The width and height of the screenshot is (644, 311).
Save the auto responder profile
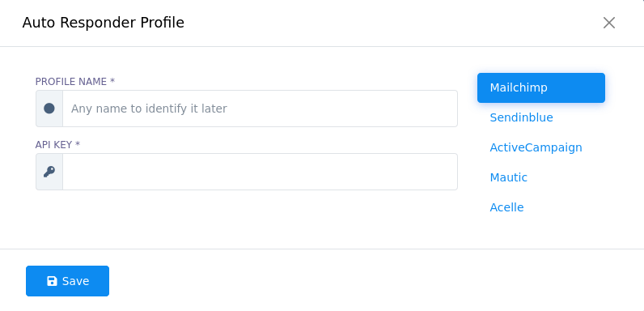(67, 281)
